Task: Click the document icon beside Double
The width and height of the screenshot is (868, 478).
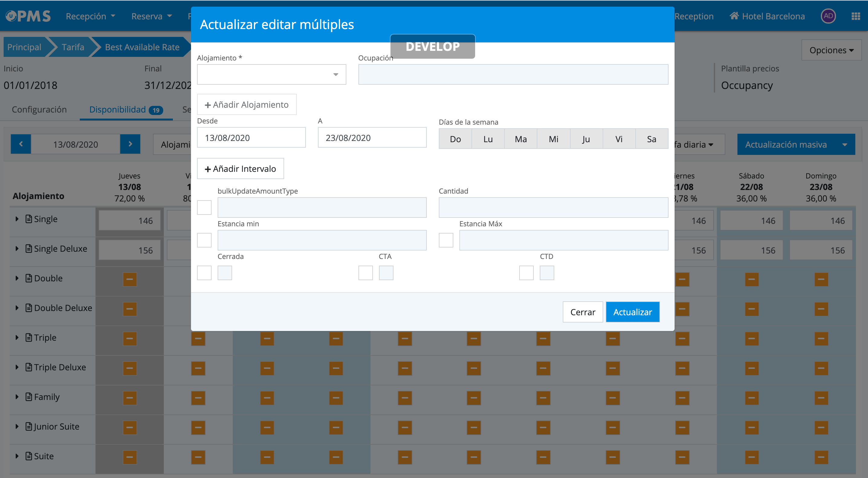Action: tap(29, 278)
